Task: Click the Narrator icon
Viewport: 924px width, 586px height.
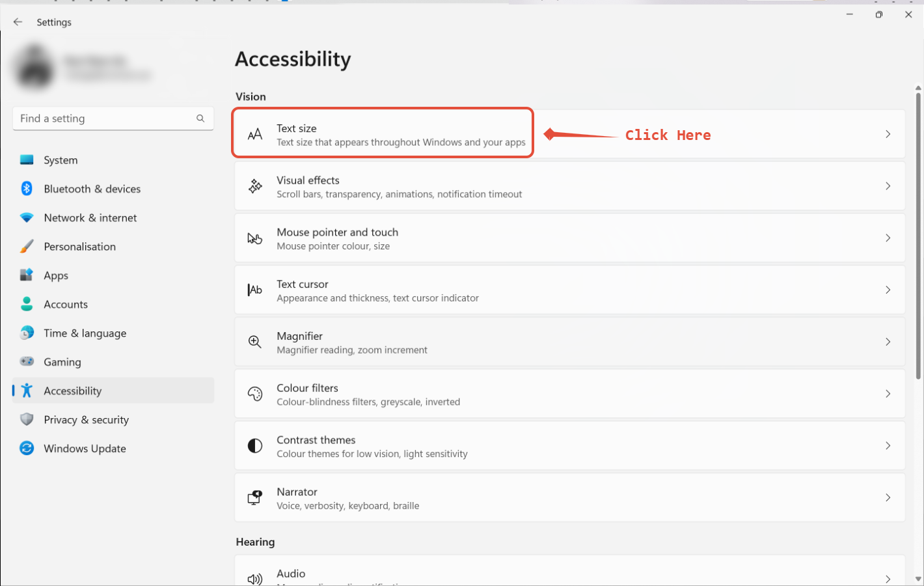Action: 255,498
